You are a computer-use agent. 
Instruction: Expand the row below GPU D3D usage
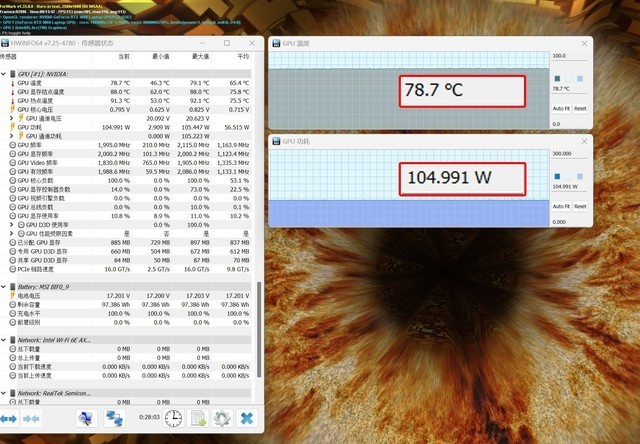(x=12, y=234)
